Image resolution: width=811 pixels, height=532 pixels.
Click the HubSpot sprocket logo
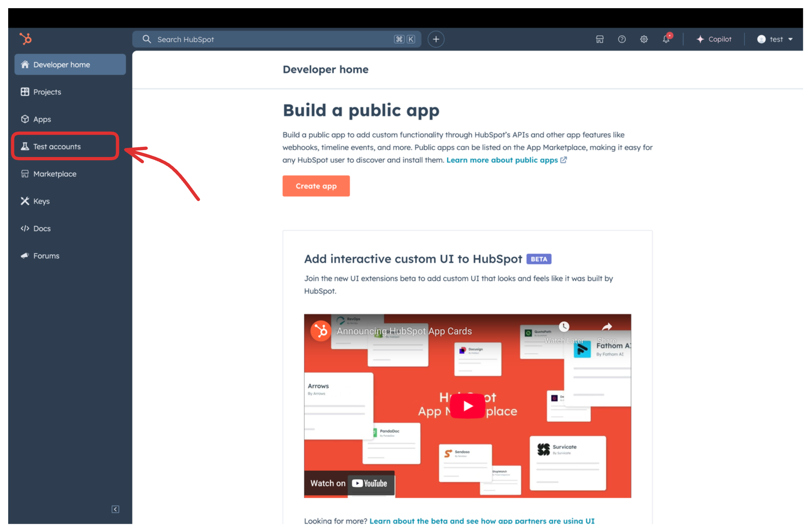click(x=26, y=39)
